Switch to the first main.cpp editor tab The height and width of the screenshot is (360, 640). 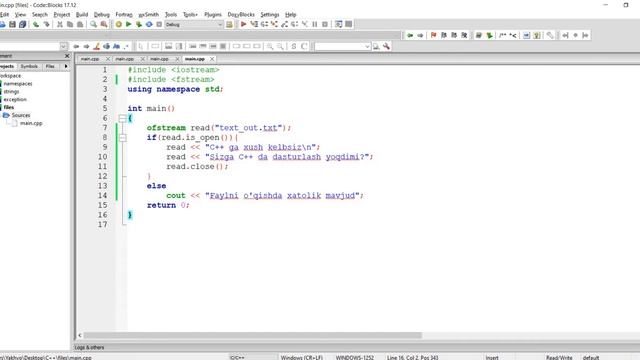click(x=90, y=59)
